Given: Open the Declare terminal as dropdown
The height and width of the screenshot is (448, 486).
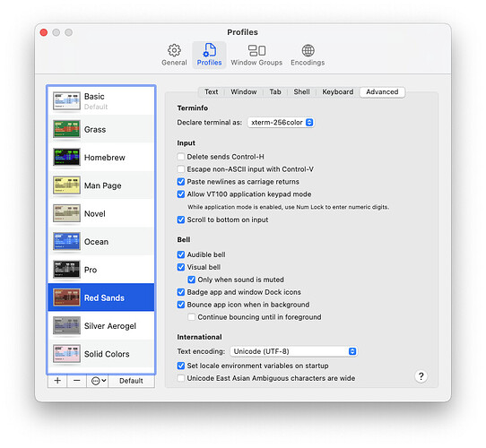Looking at the screenshot, I should click(x=281, y=123).
